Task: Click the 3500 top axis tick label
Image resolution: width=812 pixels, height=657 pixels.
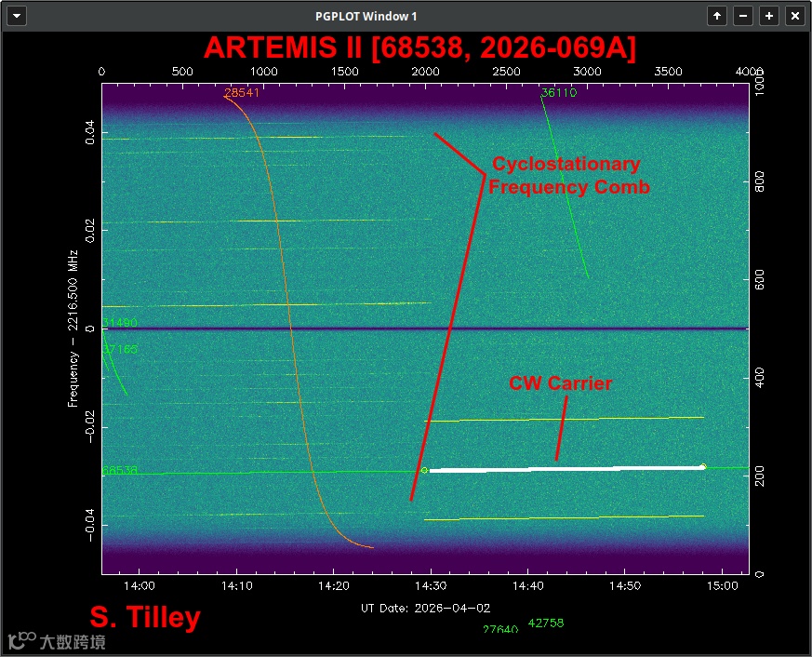Action: tap(668, 72)
